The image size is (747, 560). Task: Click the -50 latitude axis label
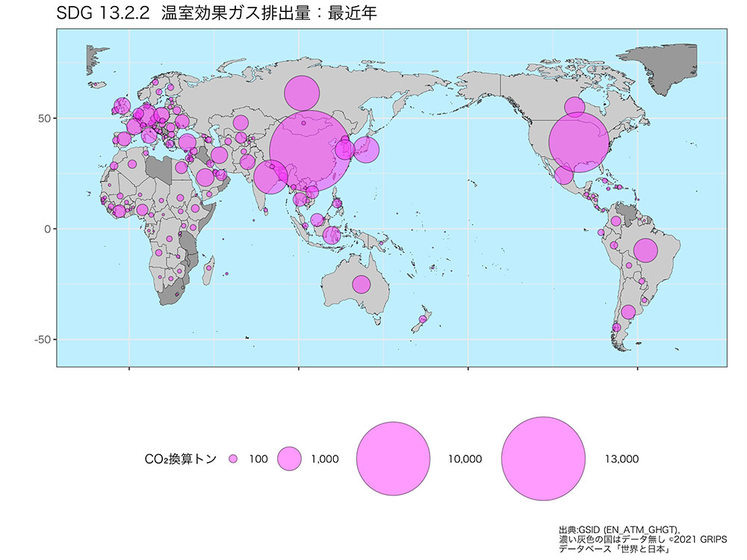pos(40,340)
